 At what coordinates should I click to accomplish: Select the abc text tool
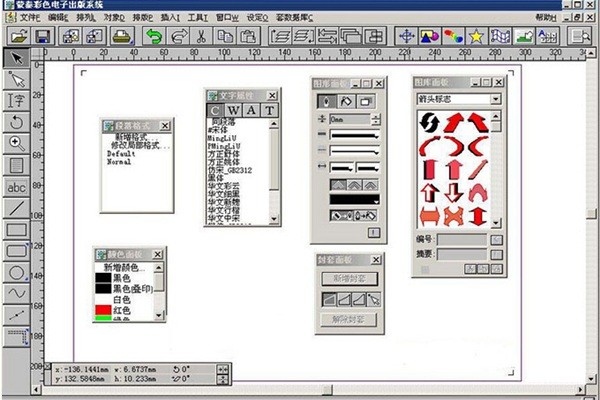coord(16,187)
